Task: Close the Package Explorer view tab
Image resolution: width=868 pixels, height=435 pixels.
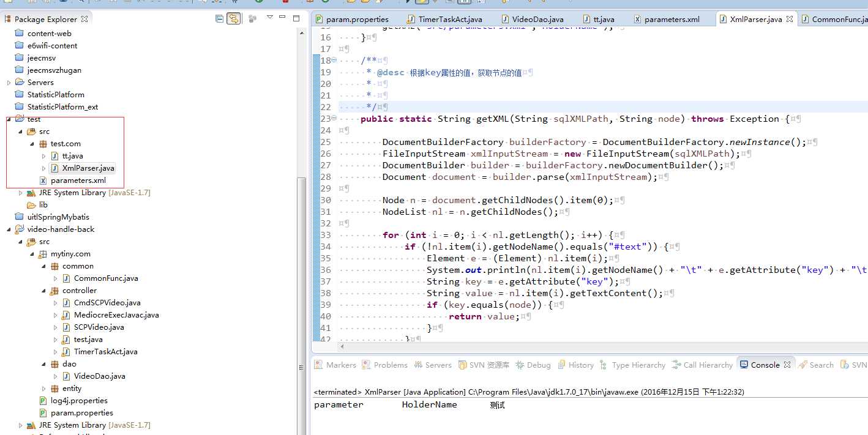Action: point(84,19)
